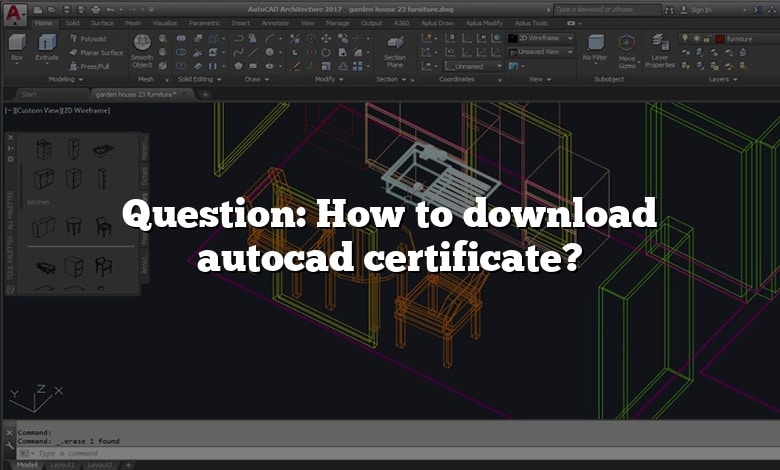Click the Custom View viewport label

pyautogui.click(x=38, y=110)
